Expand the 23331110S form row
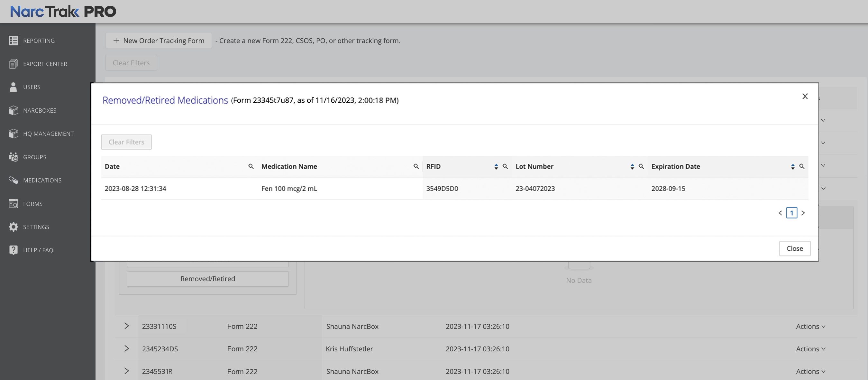Viewport: 868px width, 380px height. point(126,326)
